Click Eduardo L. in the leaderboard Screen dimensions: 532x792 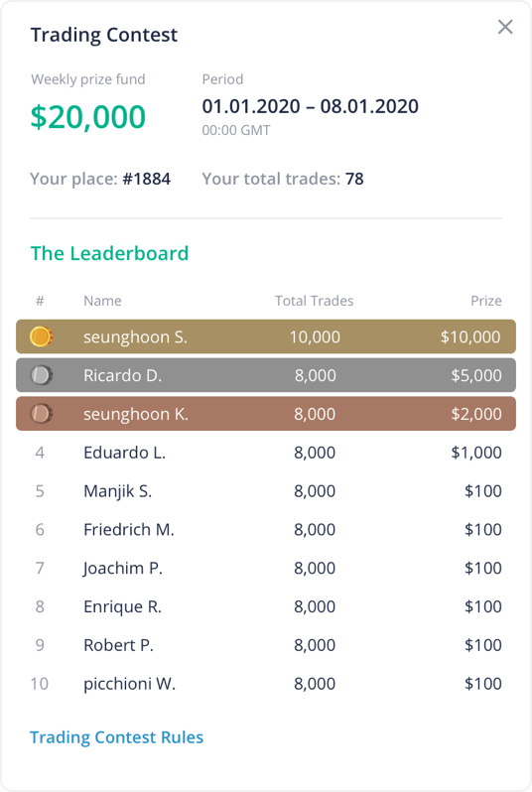pyautogui.click(x=124, y=452)
